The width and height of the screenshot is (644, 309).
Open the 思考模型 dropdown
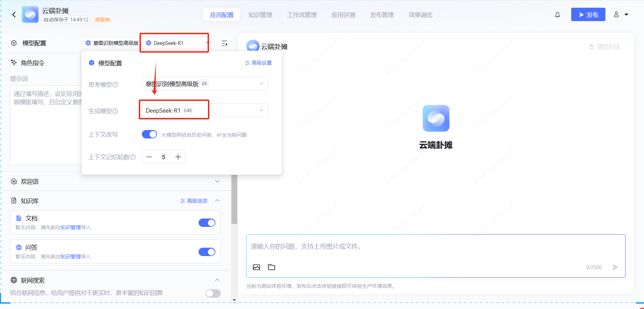tap(205, 83)
